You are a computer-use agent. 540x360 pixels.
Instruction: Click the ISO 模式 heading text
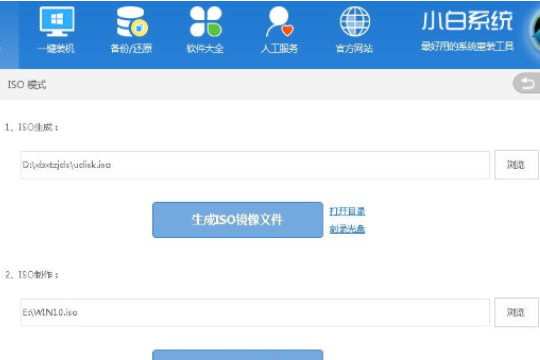pos(27,85)
